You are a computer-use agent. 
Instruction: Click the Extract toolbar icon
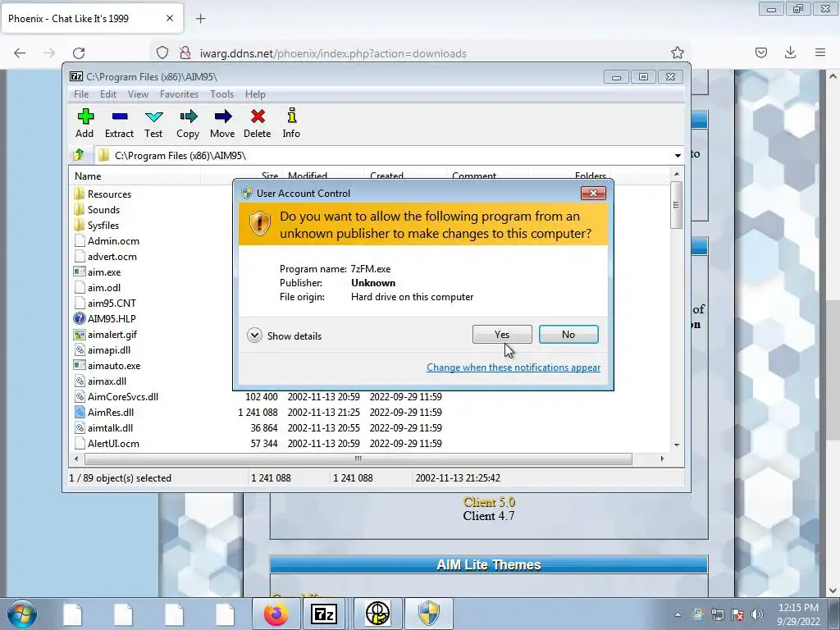pyautogui.click(x=119, y=123)
